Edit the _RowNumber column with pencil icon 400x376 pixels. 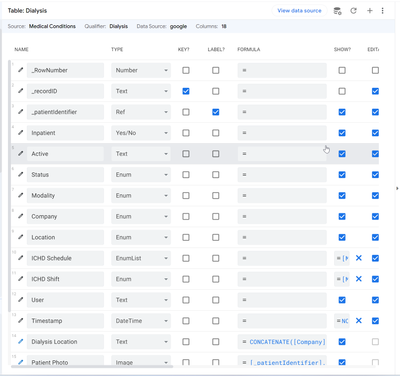coord(21,70)
